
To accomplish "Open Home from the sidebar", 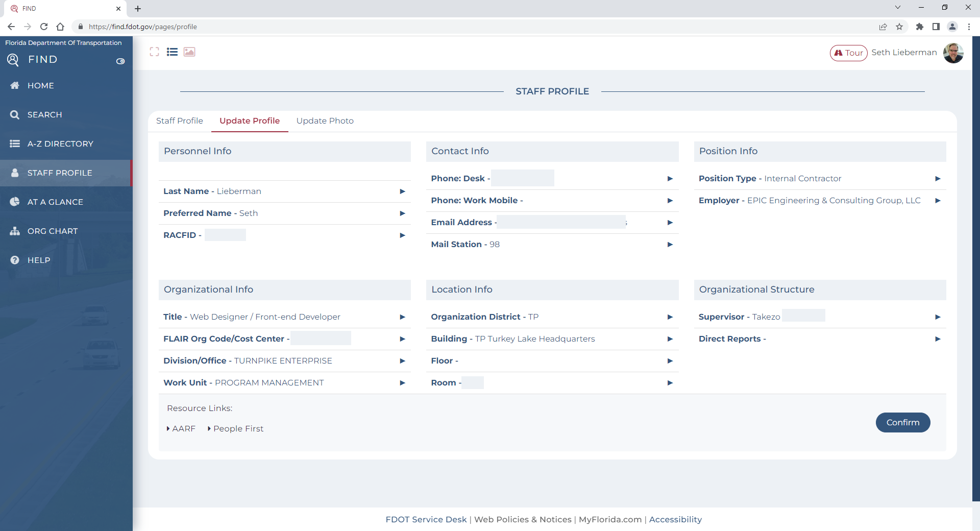I will coord(40,86).
